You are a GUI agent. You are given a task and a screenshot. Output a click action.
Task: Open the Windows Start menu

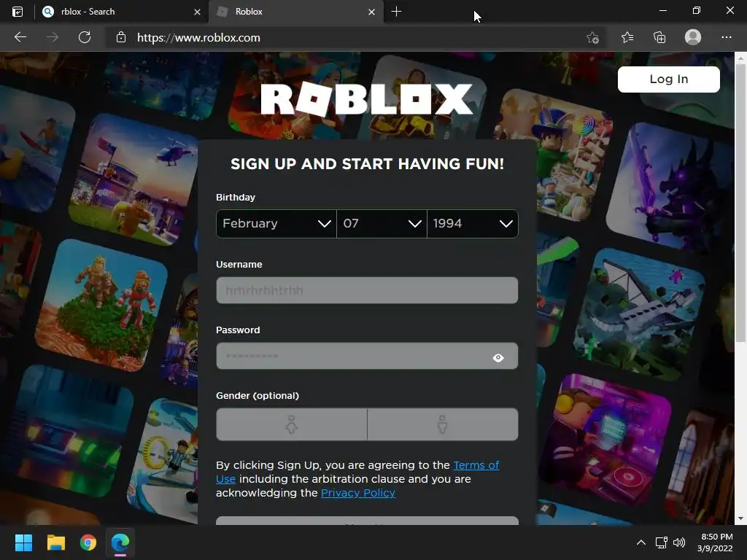click(23, 542)
